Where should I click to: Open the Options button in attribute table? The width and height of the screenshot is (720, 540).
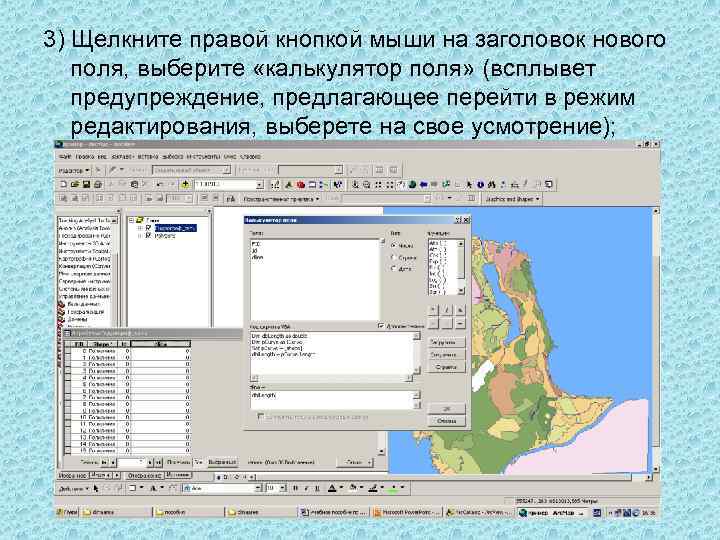click(355, 462)
